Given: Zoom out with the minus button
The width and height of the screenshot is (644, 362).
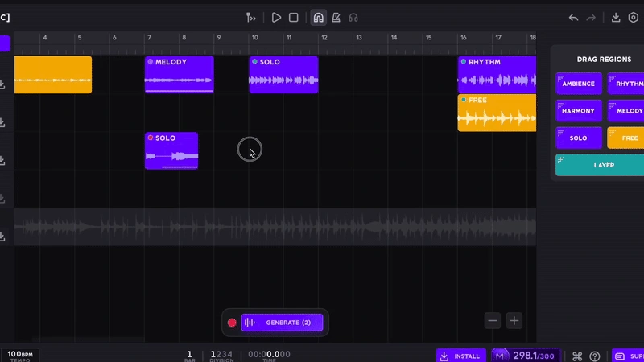Looking at the screenshot, I should (x=493, y=320).
